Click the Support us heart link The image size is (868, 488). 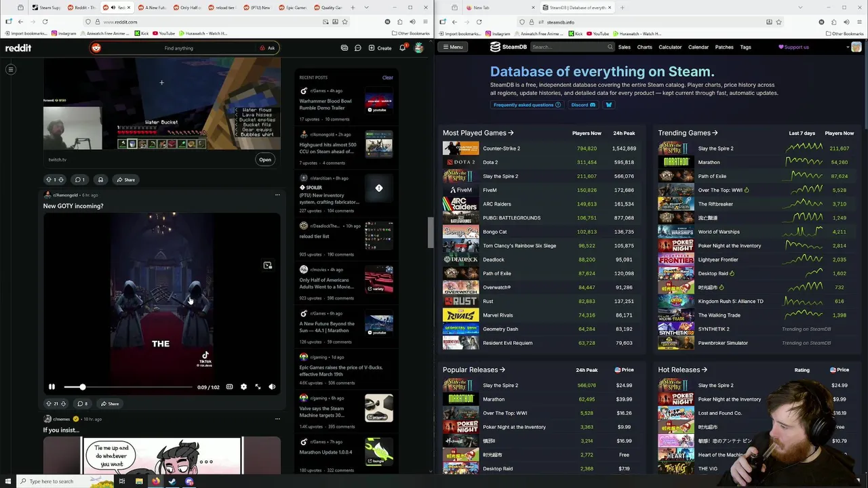point(793,47)
